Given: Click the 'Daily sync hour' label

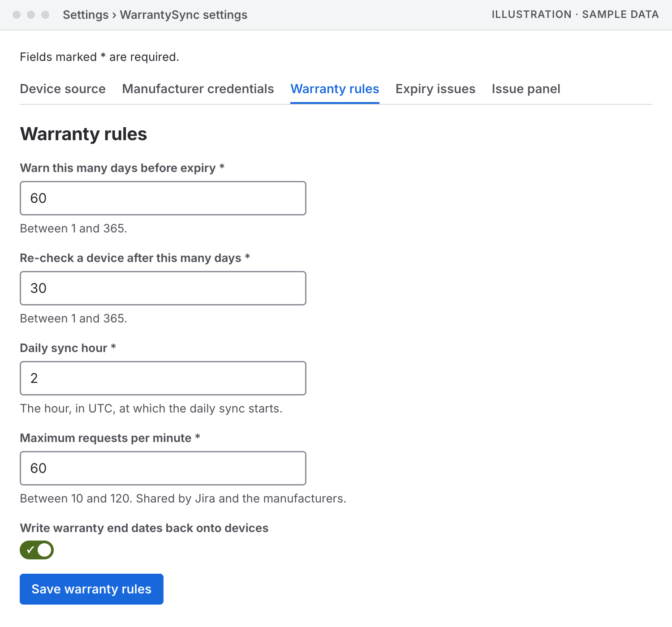Looking at the screenshot, I should [68, 348].
